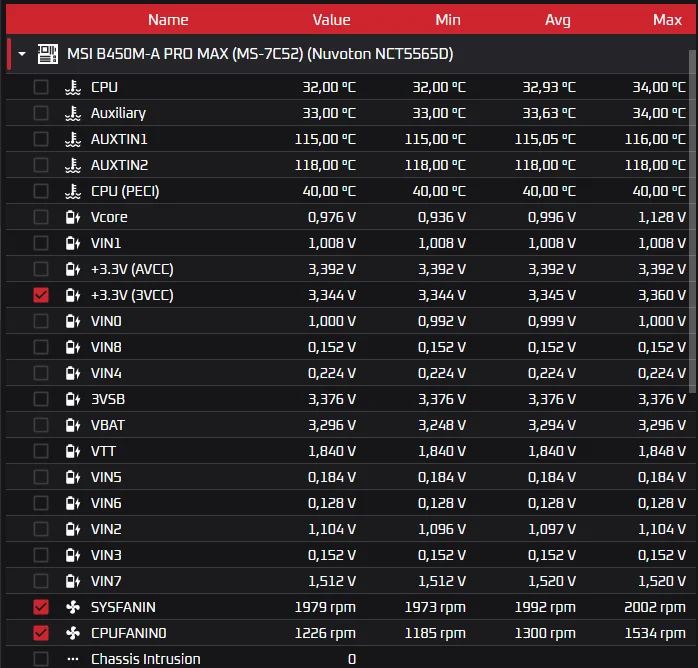Viewport: 698px width, 668px height.
Task: Click the voltage icon beside VIN3
Action: 73,555
